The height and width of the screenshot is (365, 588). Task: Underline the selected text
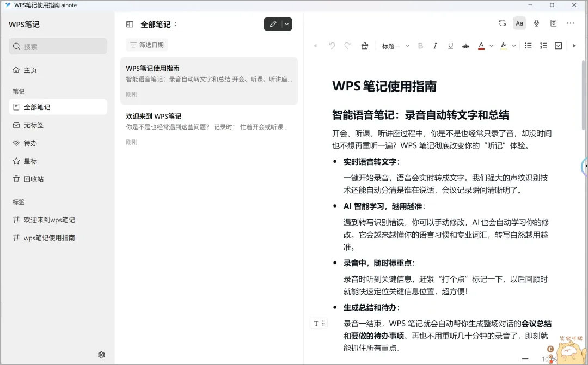[x=450, y=46]
